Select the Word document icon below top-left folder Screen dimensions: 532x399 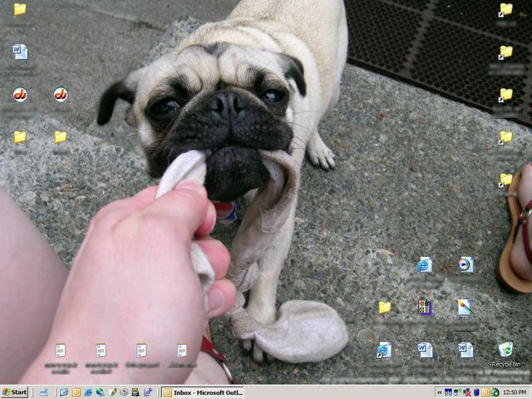pyautogui.click(x=20, y=52)
